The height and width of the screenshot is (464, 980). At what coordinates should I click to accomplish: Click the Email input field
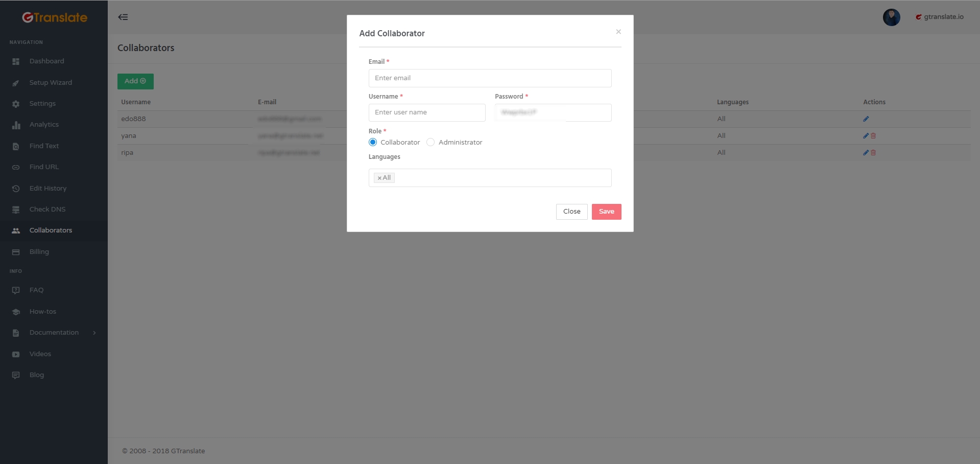490,78
